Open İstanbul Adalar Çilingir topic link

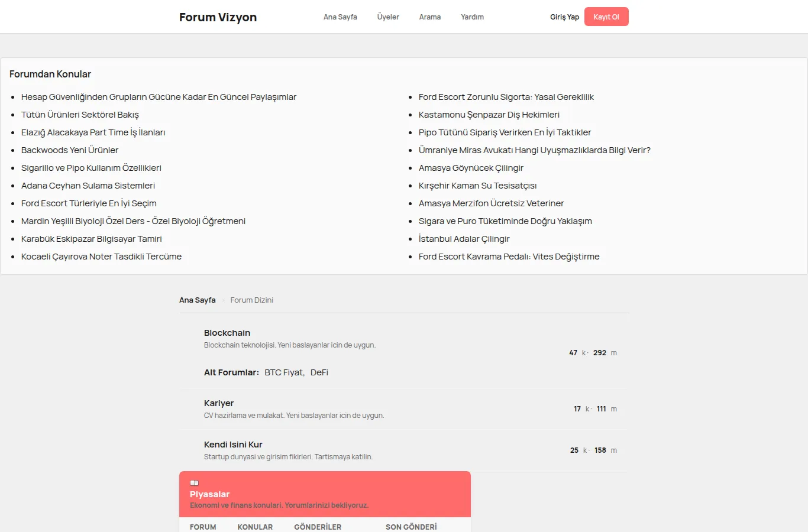pyautogui.click(x=464, y=239)
